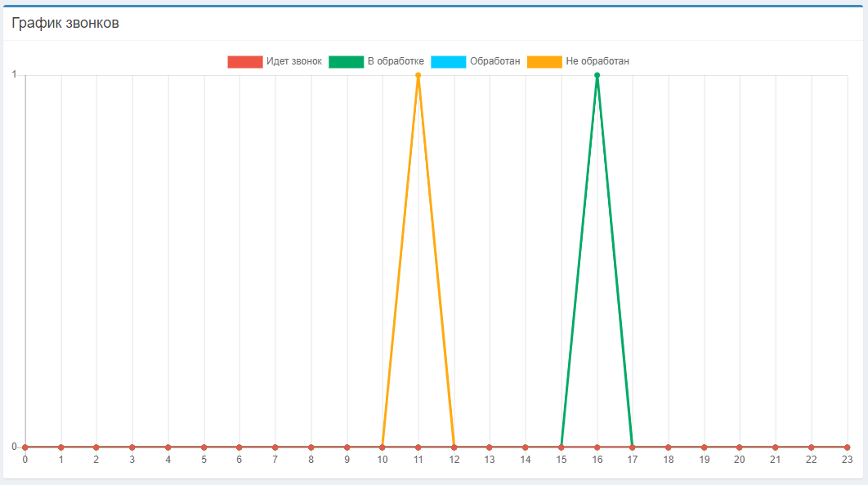Click the red Идет звонок legend color box
868x485 pixels.
(x=244, y=62)
